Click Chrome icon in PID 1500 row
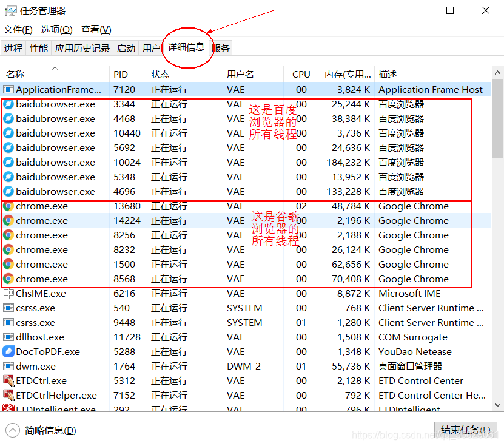This screenshot has height=446, width=504. (8, 265)
